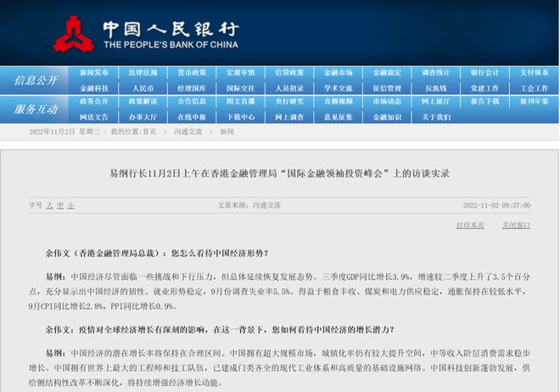
Task: Go to 报告下载
Action: [x=484, y=102]
